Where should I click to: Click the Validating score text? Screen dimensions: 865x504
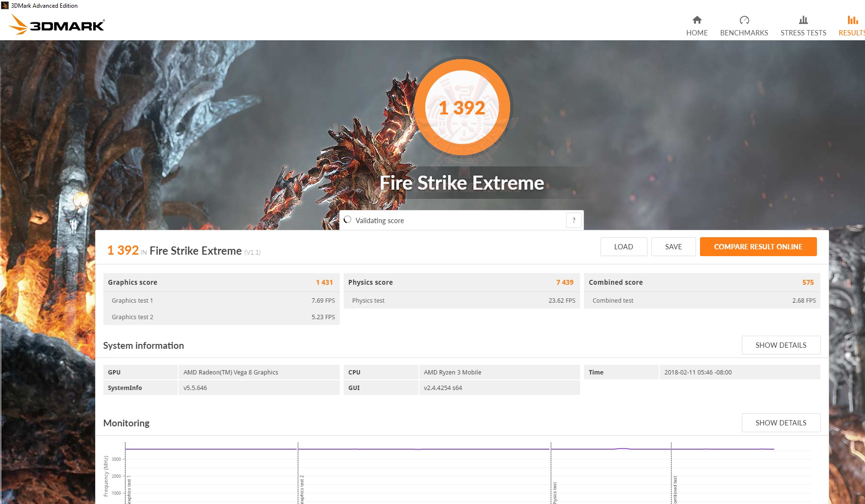tap(380, 221)
